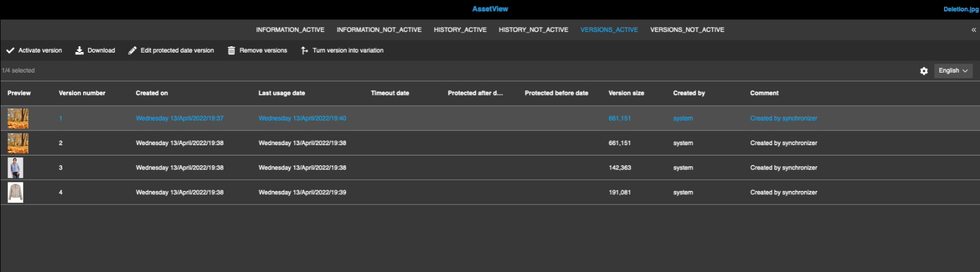Click the Turn version into variation icon
The image size is (980, 272).
[x=305, y=50]
